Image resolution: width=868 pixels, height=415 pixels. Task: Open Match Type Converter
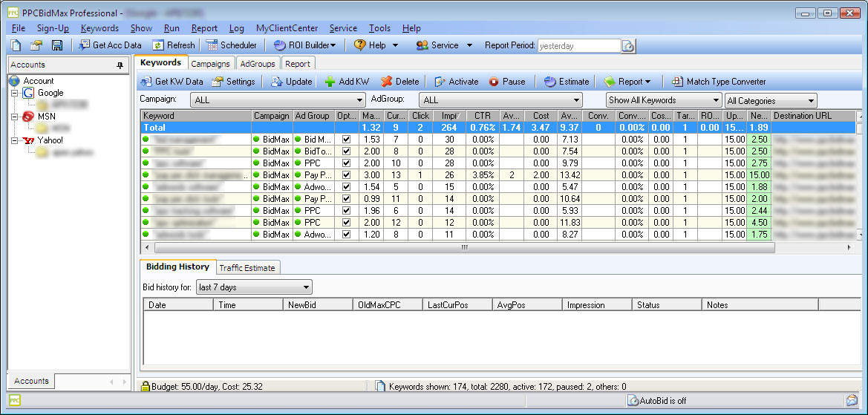coord(719,82)
